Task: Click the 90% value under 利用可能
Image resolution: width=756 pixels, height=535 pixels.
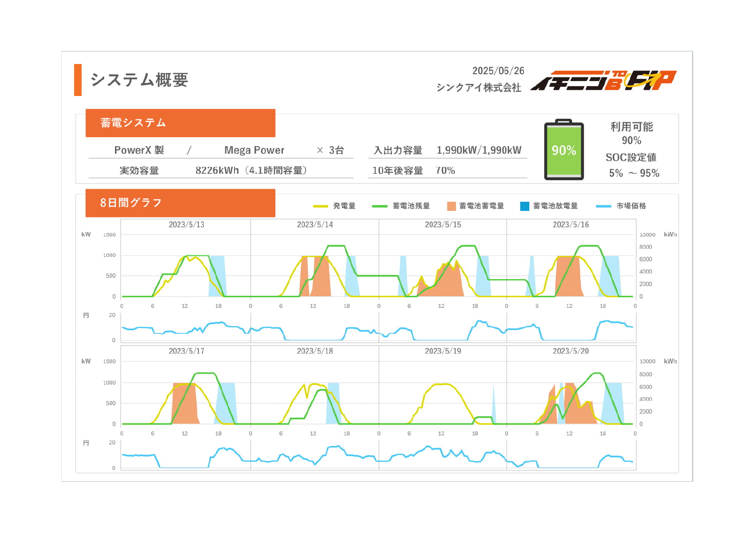Action: (631, 140)
